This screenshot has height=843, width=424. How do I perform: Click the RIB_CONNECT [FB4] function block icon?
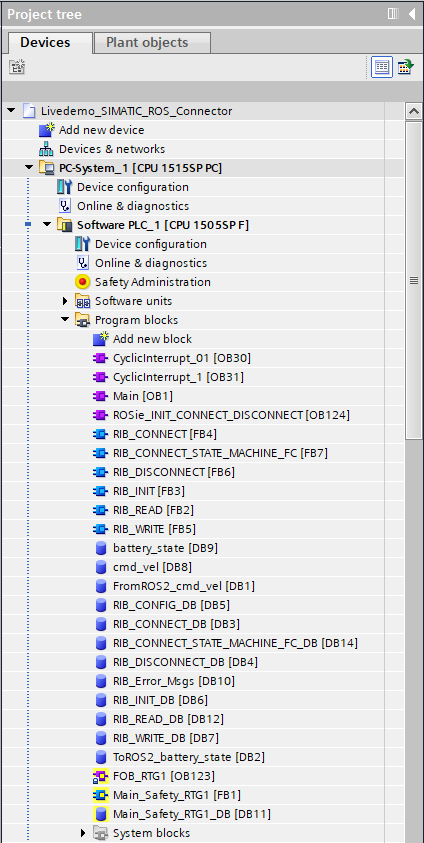[101, 434]
